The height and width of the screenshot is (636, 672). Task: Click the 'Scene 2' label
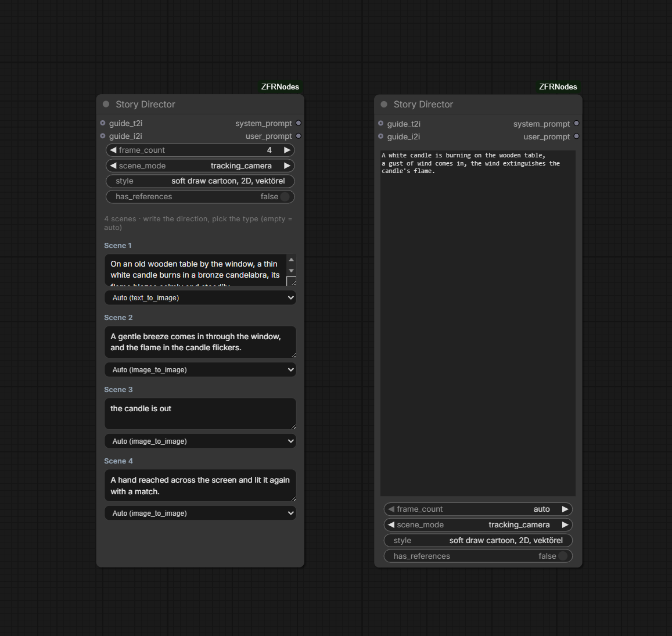tap(118, 318)
